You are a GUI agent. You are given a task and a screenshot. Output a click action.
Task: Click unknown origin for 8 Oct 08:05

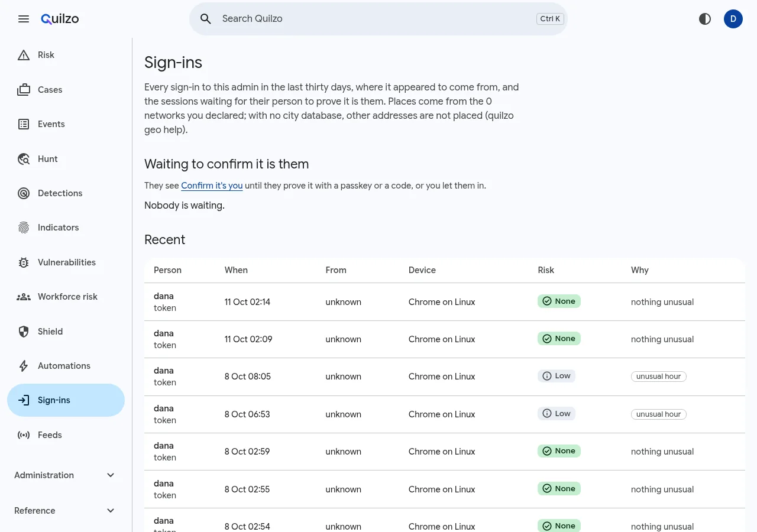coord(343,377)
